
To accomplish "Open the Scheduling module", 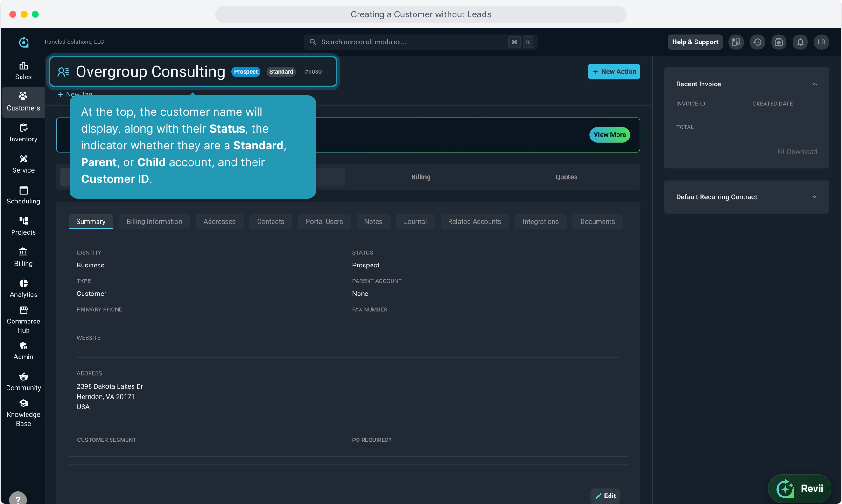I will click(x=23, y=195).
